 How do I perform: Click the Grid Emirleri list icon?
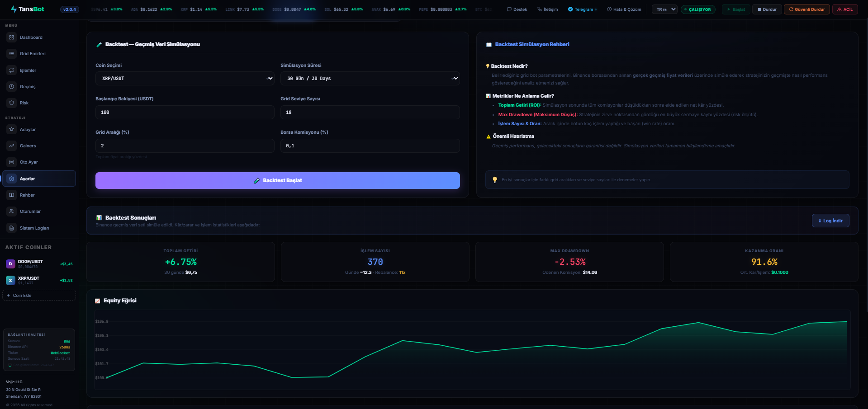coord(12,54)
